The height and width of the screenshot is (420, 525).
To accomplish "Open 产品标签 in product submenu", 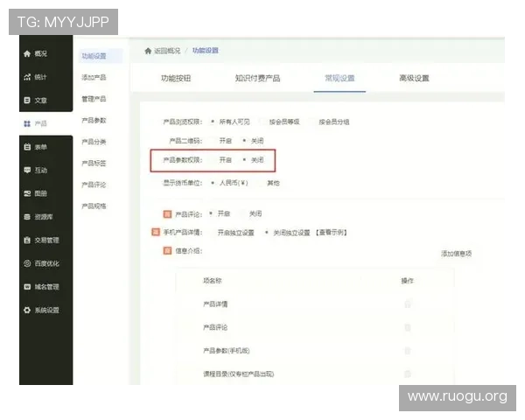I will point(94,163).
